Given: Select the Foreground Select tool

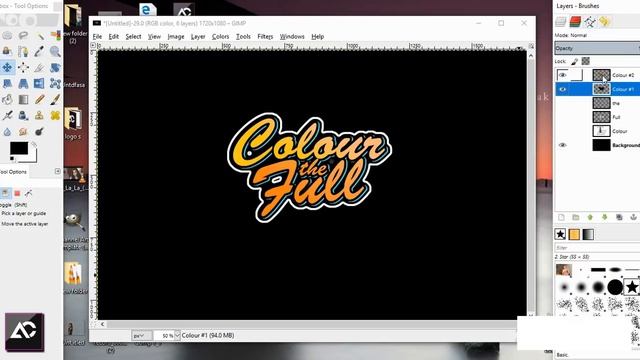Looking at the screenshot, I should [7, 51].
